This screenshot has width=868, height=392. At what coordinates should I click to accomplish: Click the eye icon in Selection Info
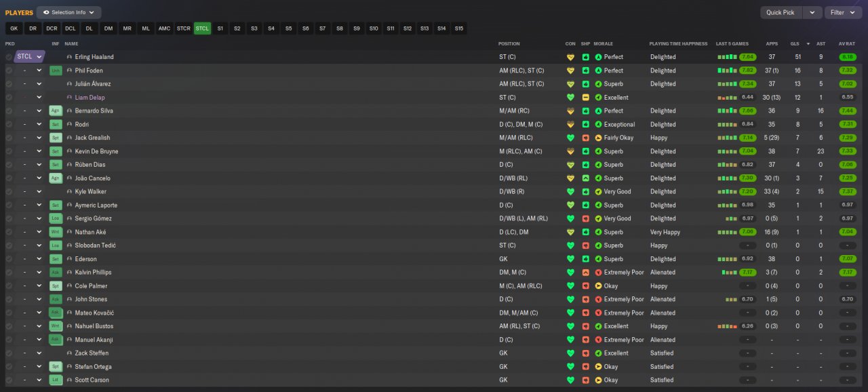point(46,12)
